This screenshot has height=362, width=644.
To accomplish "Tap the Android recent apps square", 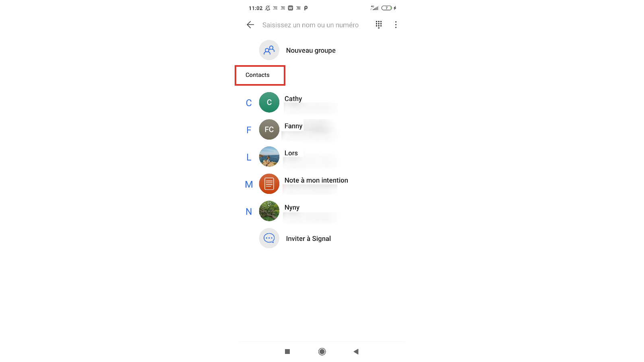I will [x=287, y=352].
